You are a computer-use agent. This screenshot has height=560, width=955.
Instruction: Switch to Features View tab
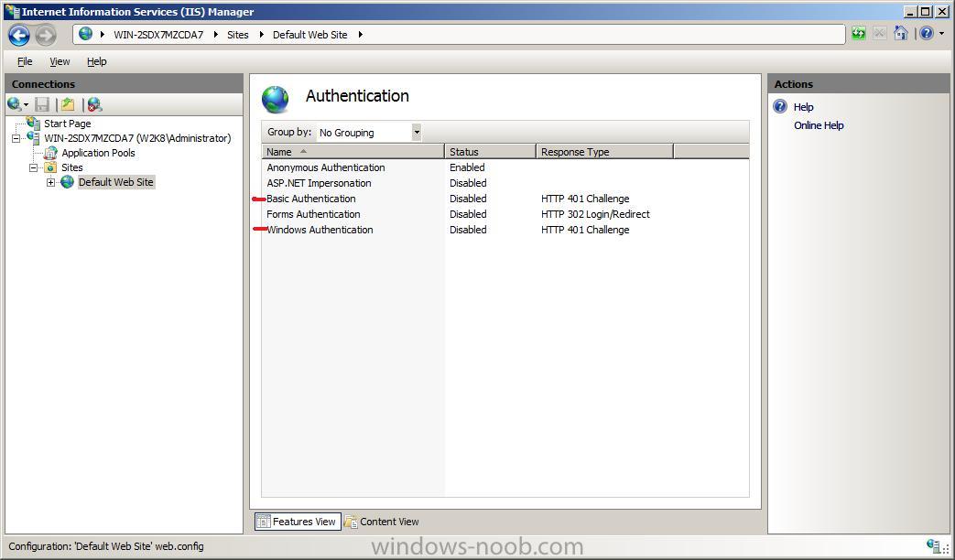pyautogui.click(x=298, y=522)
